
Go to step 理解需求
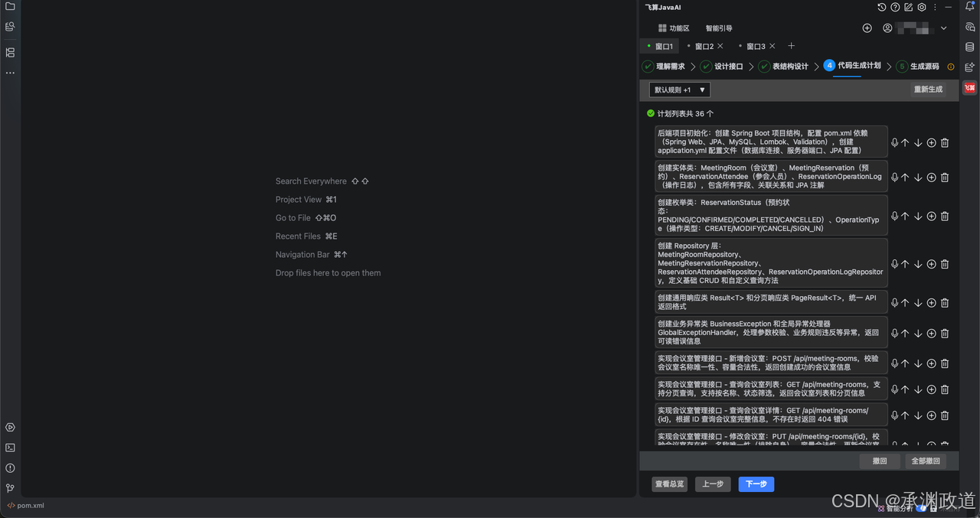pyautogui.click(x=664, y=67)
